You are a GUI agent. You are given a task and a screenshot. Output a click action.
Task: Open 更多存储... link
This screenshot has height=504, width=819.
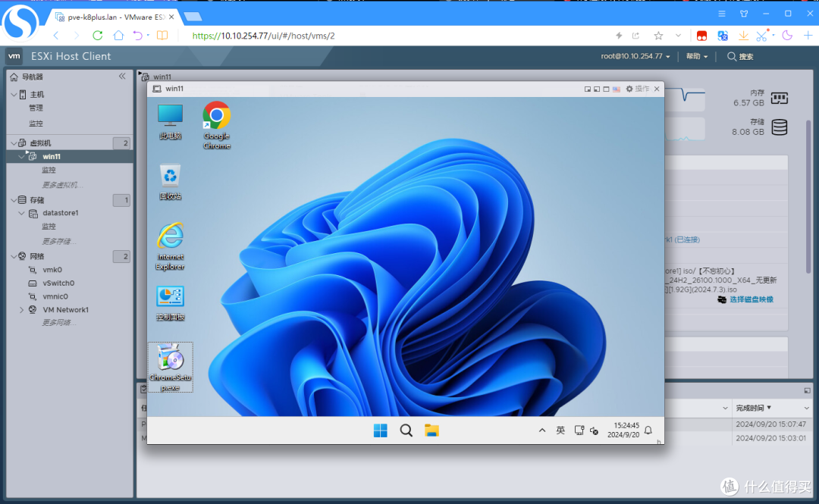[59, 241]
